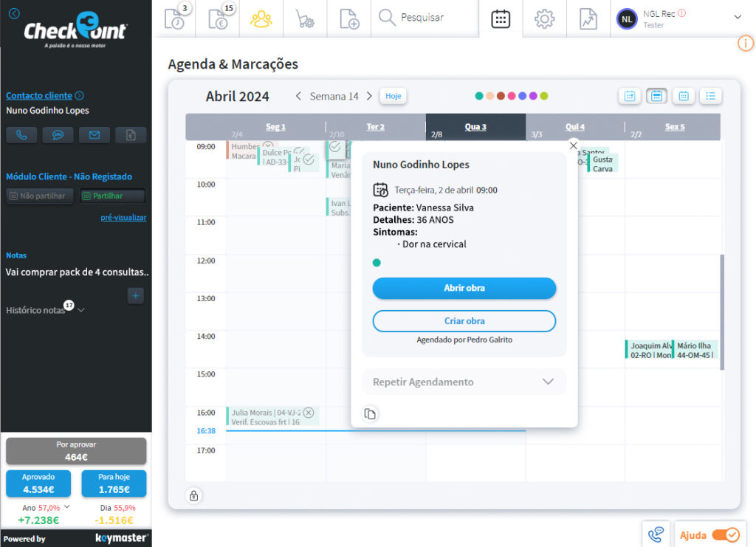756x547 pixels.
Task: Open the NGL Rec user dropdown
Action: point(737,17)
